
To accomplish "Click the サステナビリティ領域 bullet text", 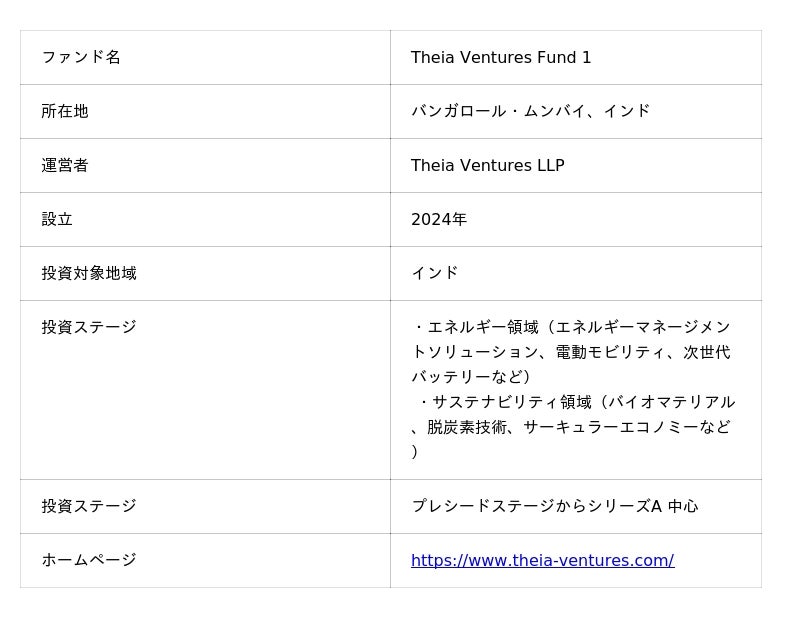I will click(512, 402).
